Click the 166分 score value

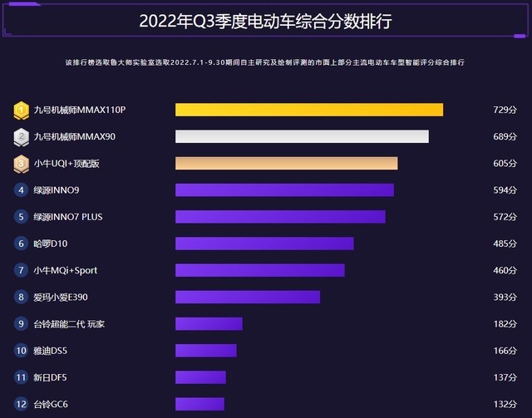click(505, 351)
